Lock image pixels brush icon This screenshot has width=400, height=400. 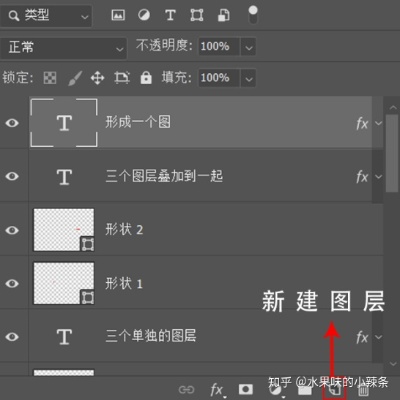pyautogui.click(x=75, y=78)
